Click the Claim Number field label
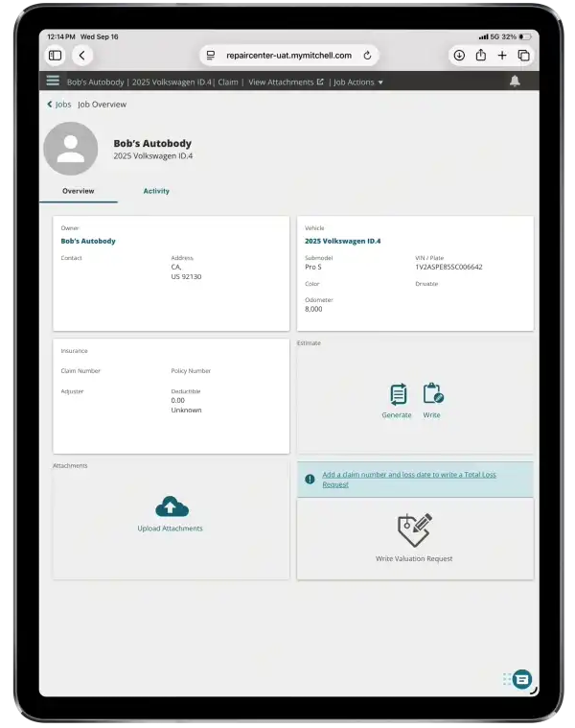This screenshot has width=575, height=728. point(80,371)
